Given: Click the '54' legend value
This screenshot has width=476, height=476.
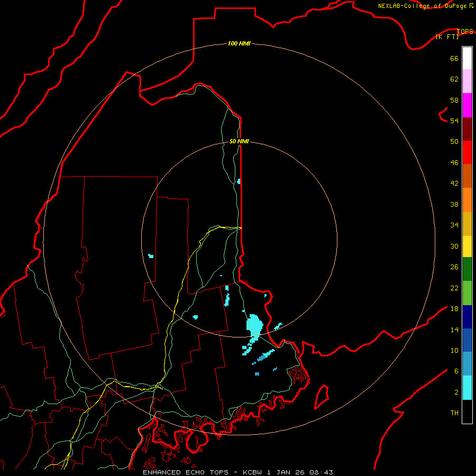Looking at the screenshot, I should click(454, 121).
